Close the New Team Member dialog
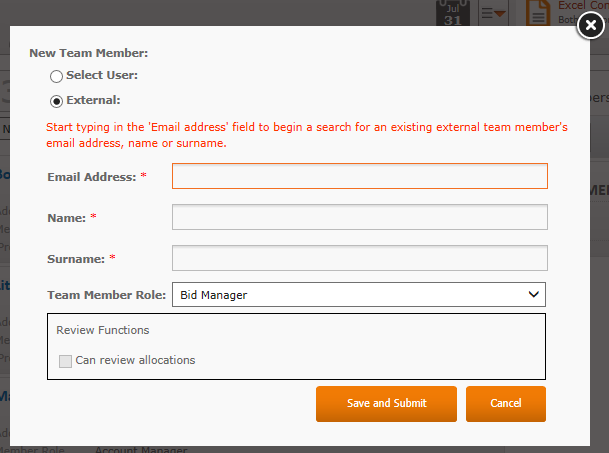Viewport: 609px width, 453px height. click(x=590, y=25)
